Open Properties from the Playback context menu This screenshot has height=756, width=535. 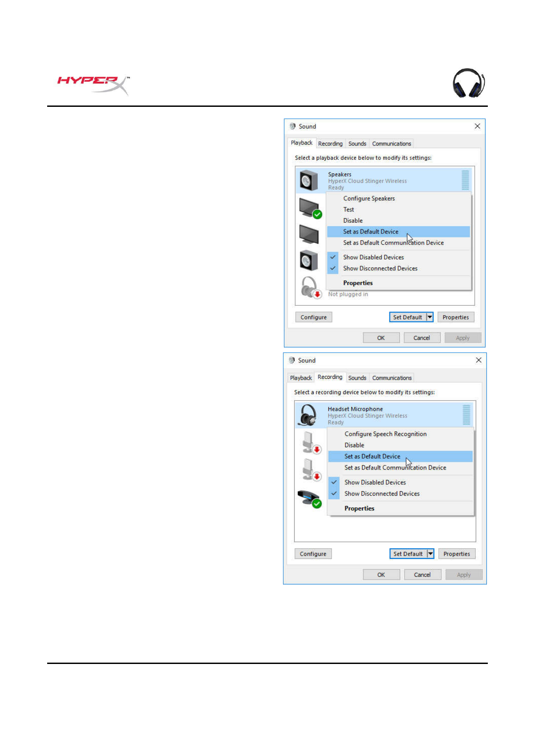pyautogui.click(x=398, y=283)
